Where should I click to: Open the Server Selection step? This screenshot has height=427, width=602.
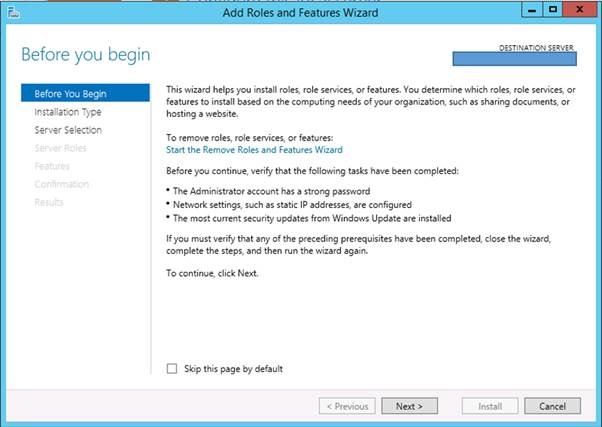pyautogui.click(x=68, y=130)
